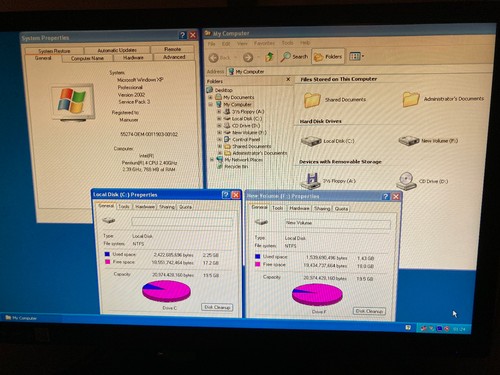Close the Folders side pane

tap(288, 79)
